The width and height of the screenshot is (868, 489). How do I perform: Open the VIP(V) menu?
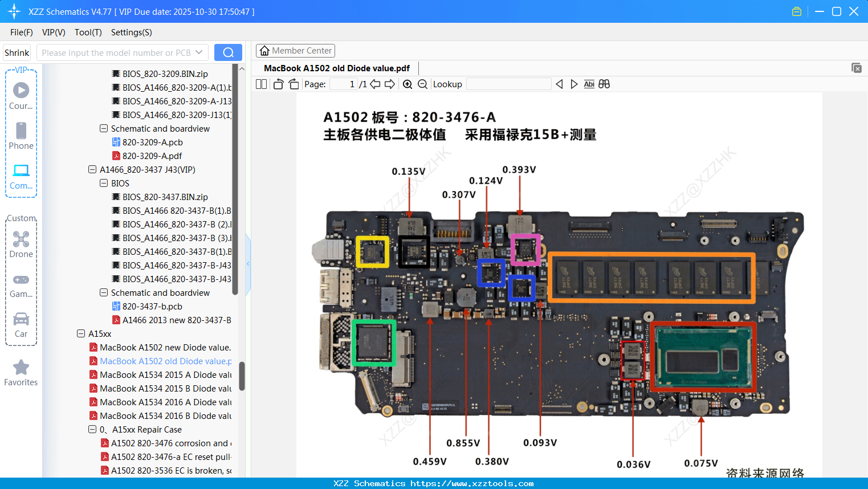point(54,32)
